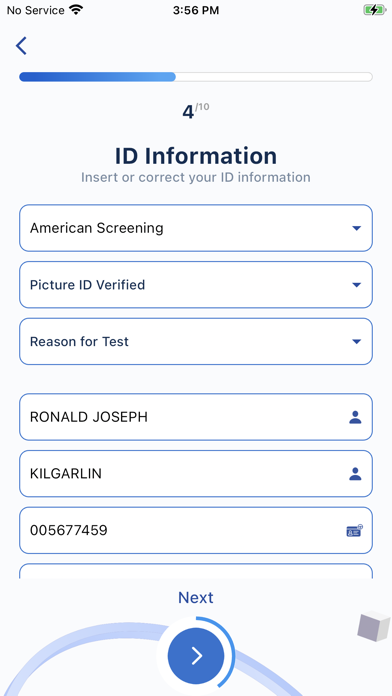Click the person icon beside RONALD JOSEPH
This screenshot has height=696, width=392.
tap(355, 417)
